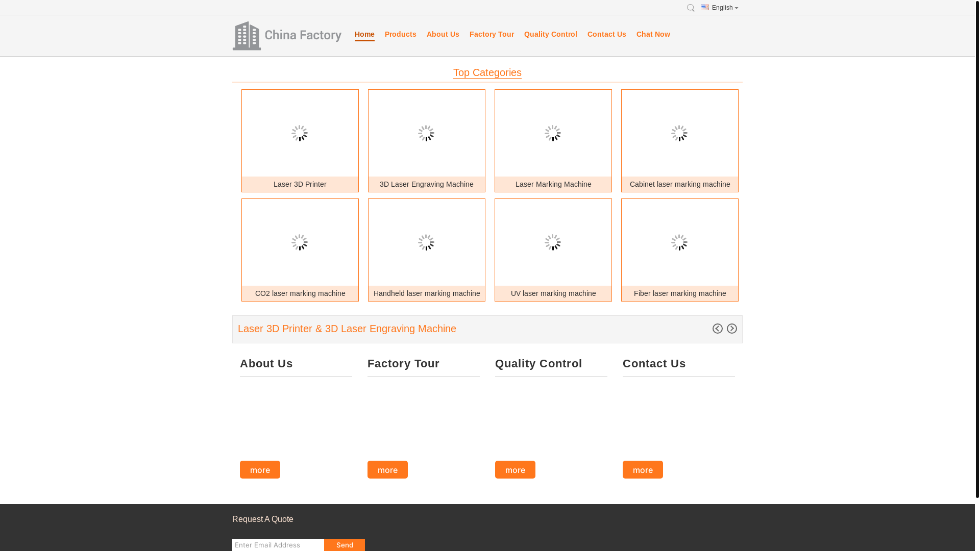Click the Fiber laser marking machine label
The image size is (980, 551).
point(680,293)
